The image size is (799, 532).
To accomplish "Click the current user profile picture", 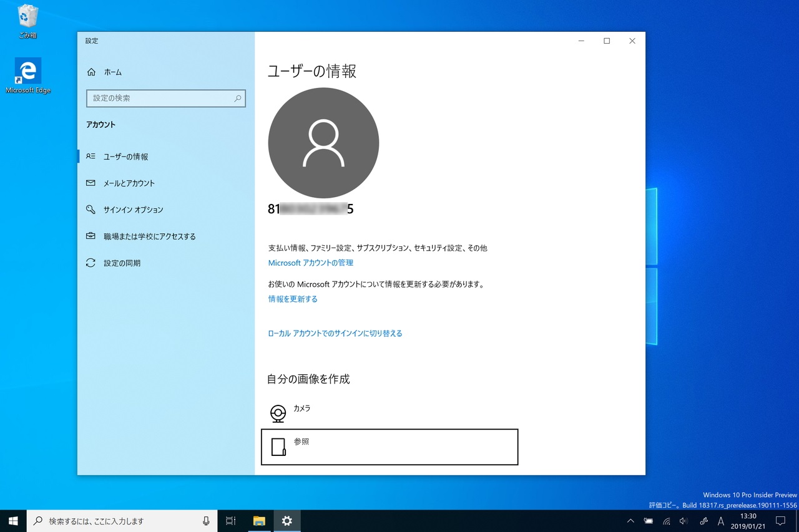I will click(x=323, y=142).
